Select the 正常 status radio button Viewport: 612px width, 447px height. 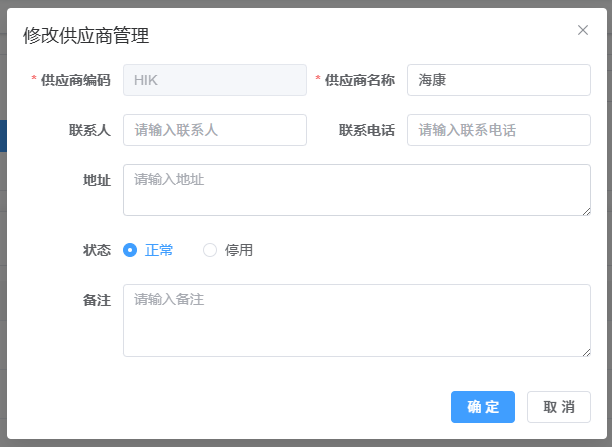130,250
